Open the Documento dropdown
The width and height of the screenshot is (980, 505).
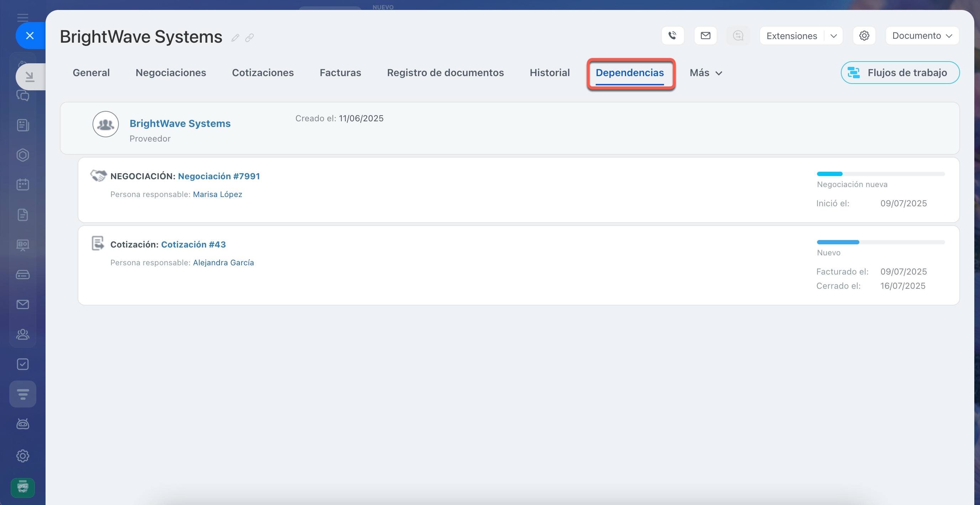point(922,36)
